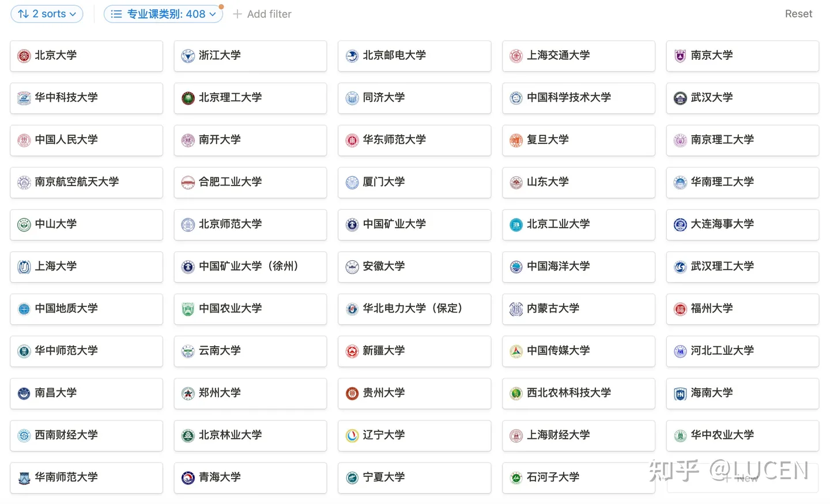Viewport: 830px width, 504px height.
Task: Click the 中国人民大学 logo icon
Action: click(x=24, y=140)
